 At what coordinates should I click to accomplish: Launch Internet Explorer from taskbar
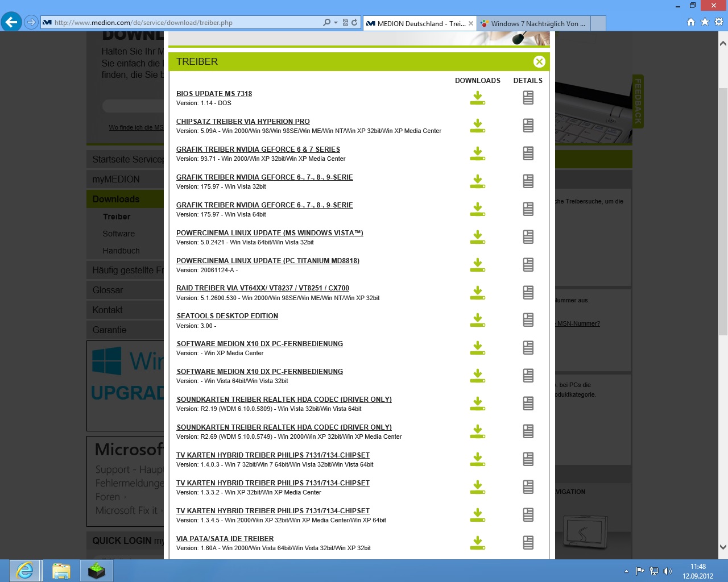click(x=25, y=571)
